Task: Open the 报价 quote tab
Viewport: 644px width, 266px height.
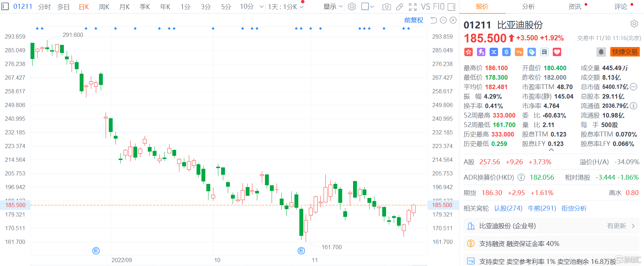Action: pyautogui.click(x=482, y=7)
